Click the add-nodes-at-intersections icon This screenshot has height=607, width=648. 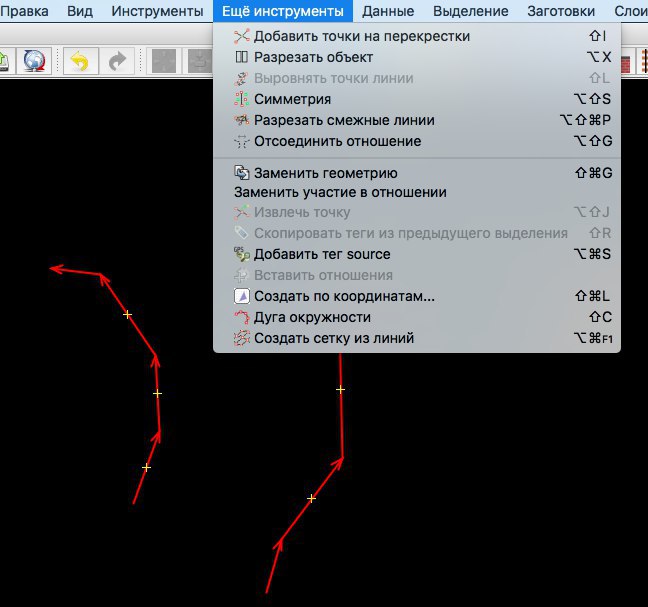[242, 36]
